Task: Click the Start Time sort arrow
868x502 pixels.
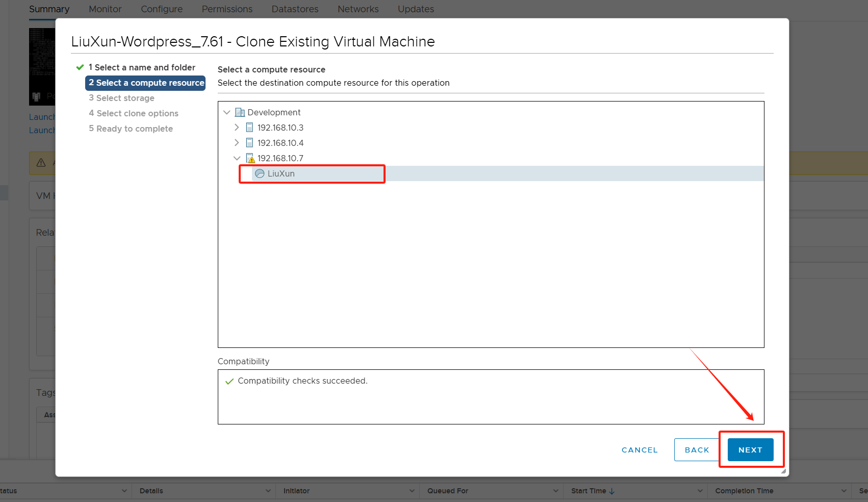Action: pyautogui.click(x=612, y=491)
